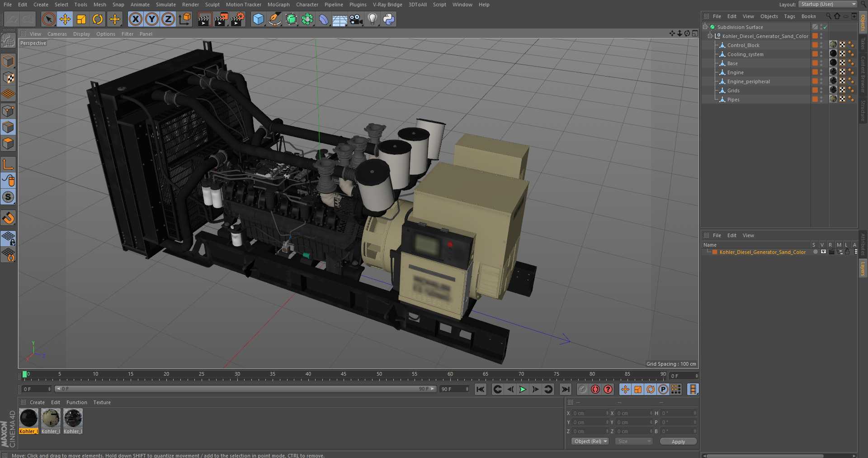868x458 pixels.
Task: Open the Size mode dropdown
Action: coord(634,441)
